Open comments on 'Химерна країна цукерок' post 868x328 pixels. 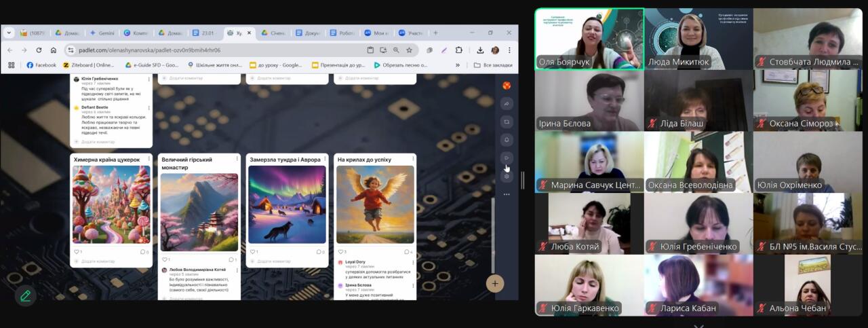pos(144,252)
